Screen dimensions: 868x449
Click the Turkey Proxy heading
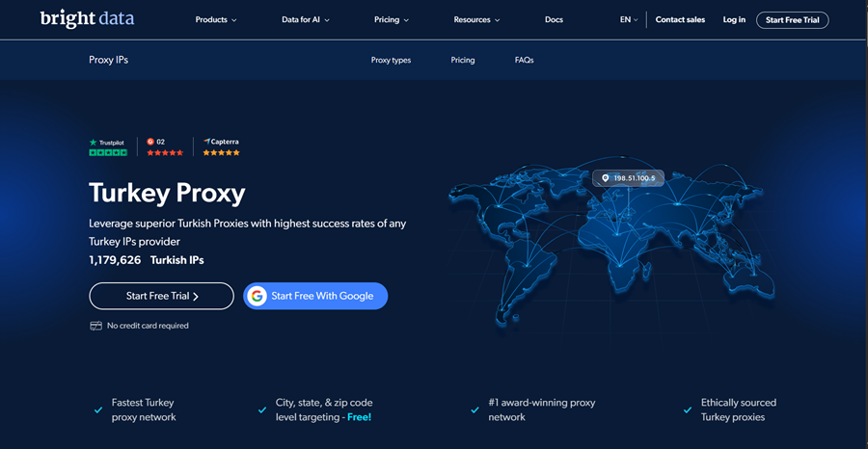coord(167,194)
